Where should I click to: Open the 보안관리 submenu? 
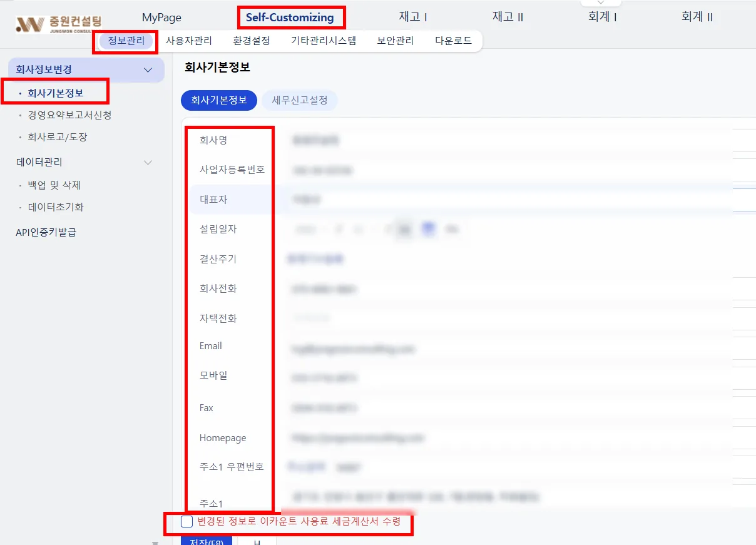pos(396,41)
